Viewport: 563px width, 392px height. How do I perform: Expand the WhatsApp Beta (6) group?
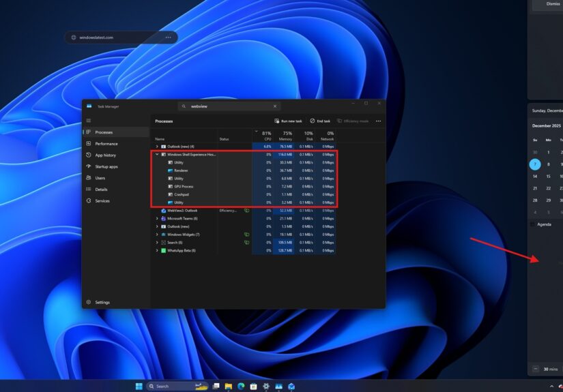click(x=157, y=251)
